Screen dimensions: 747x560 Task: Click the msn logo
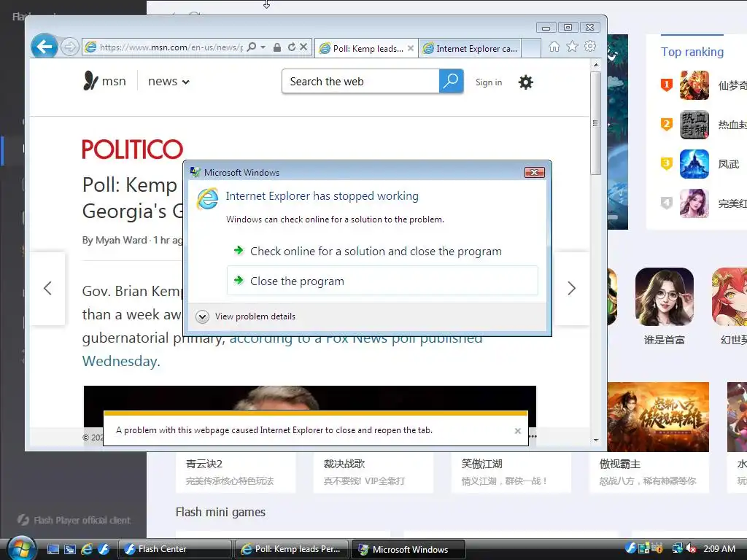(104, 81)
